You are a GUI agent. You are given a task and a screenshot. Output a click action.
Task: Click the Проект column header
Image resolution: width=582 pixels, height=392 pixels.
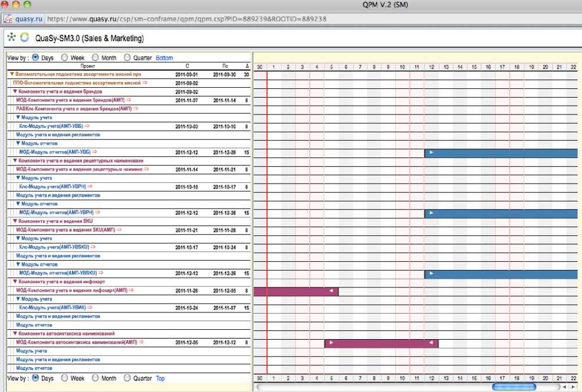[88, 66]
